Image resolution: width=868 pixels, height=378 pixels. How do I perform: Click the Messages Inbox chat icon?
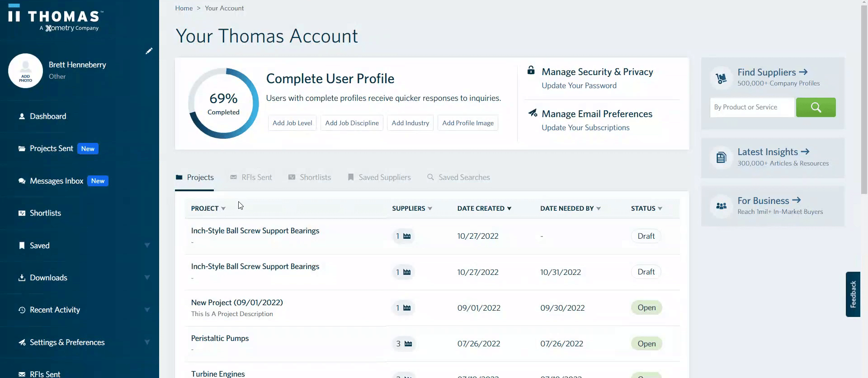click(22, 181)
